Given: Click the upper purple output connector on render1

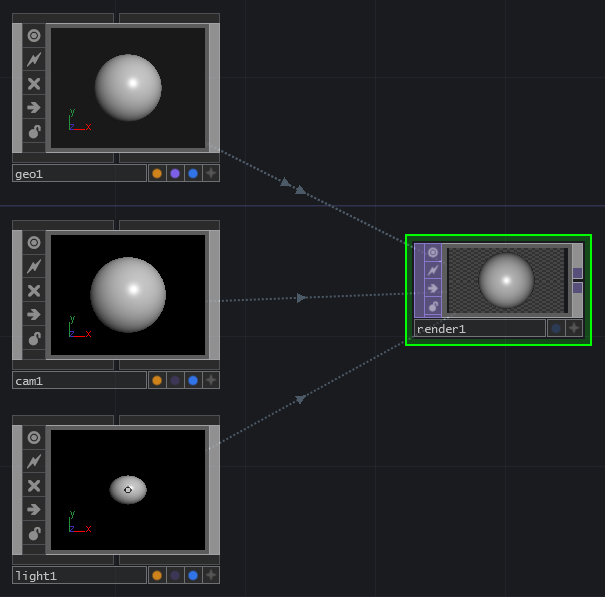Looking at the screenshot, I should [x=577, y=272].
